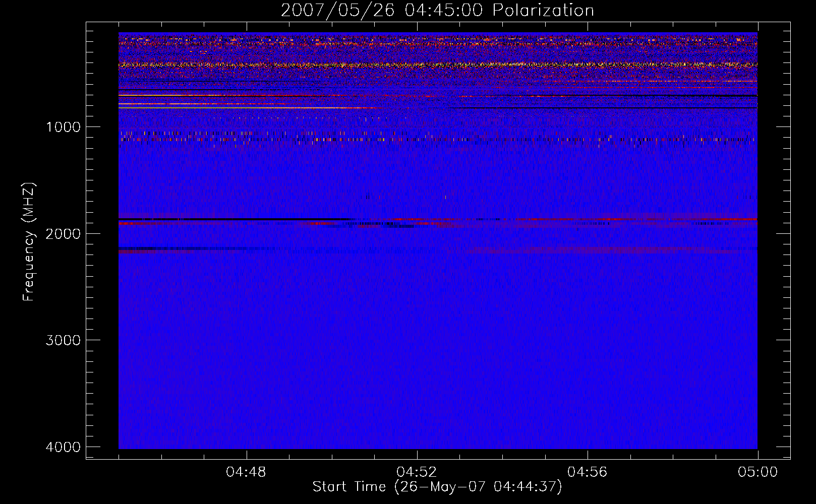This screenshot has width=816, height=504.
Task: Click the 4000 frequency tick label
Action: 63,447
